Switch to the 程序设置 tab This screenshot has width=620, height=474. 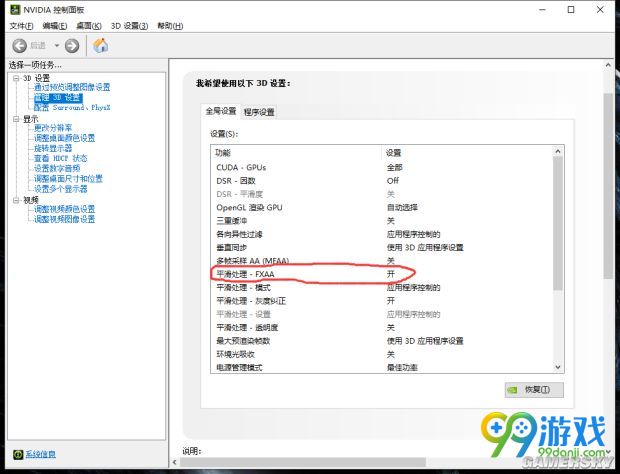click(x=259, y=112)
